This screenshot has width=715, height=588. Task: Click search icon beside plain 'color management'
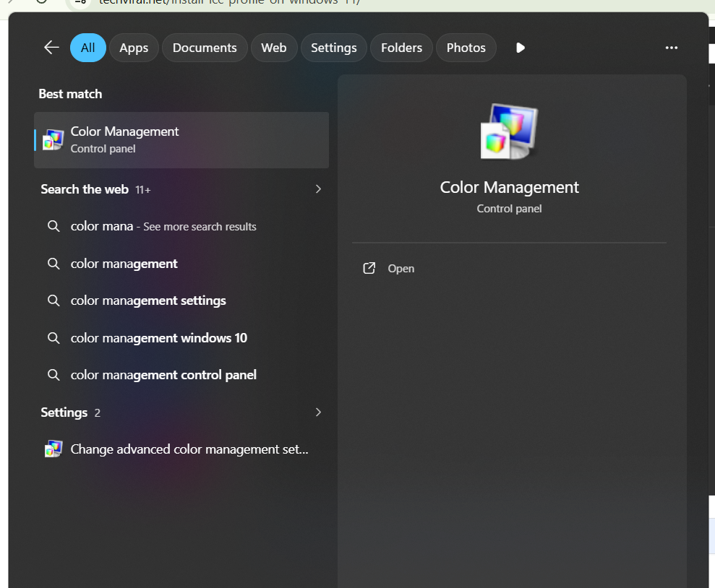pyautogui.click(x=53, y=264)
